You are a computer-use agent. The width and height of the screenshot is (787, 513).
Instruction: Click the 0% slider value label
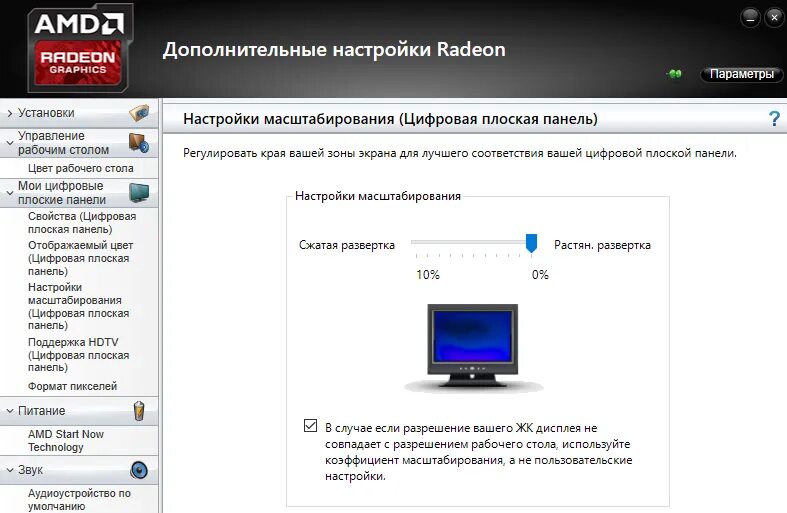(540, 275)
